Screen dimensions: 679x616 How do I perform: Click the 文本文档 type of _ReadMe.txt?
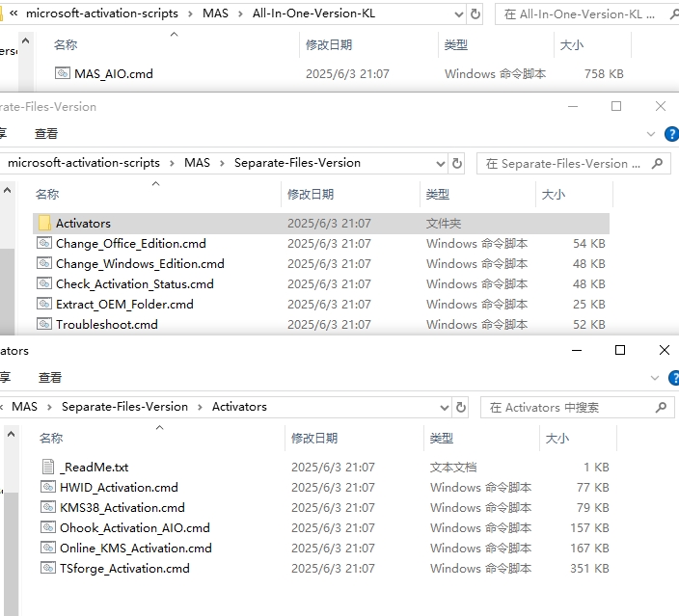(453, 468)
